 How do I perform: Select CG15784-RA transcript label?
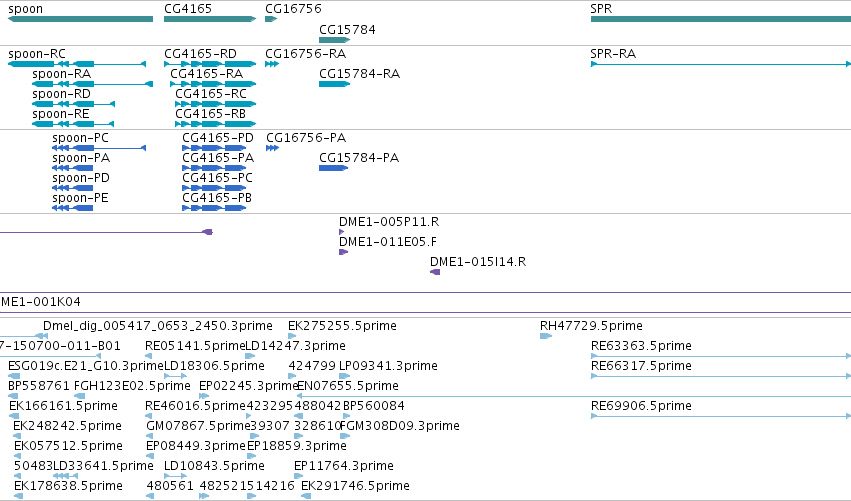pyautogui.click(x=359, y=74)
